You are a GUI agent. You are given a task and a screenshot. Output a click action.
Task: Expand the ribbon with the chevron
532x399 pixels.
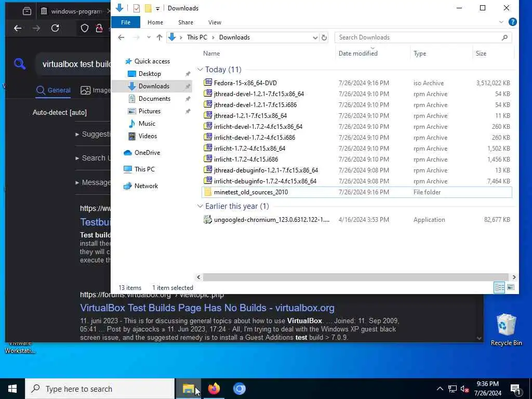click(501, 22)
